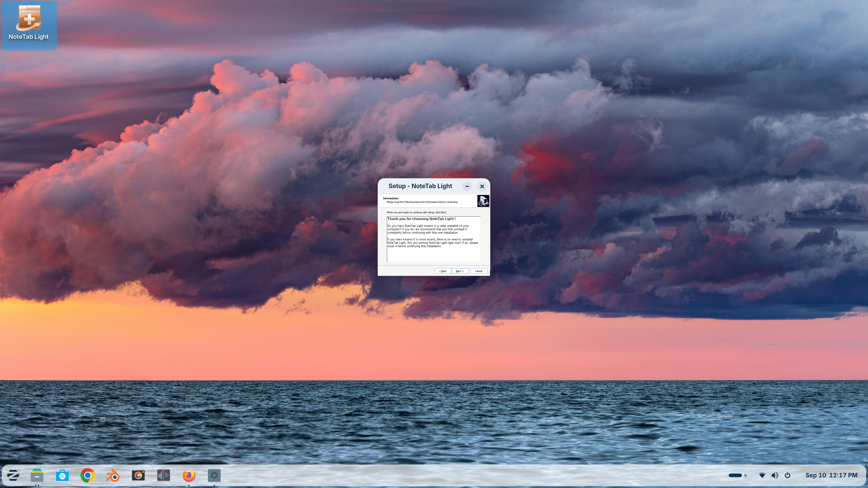The image size is (868, 488).
Task: Open the Software store from the taskbar
Action: 62,476
